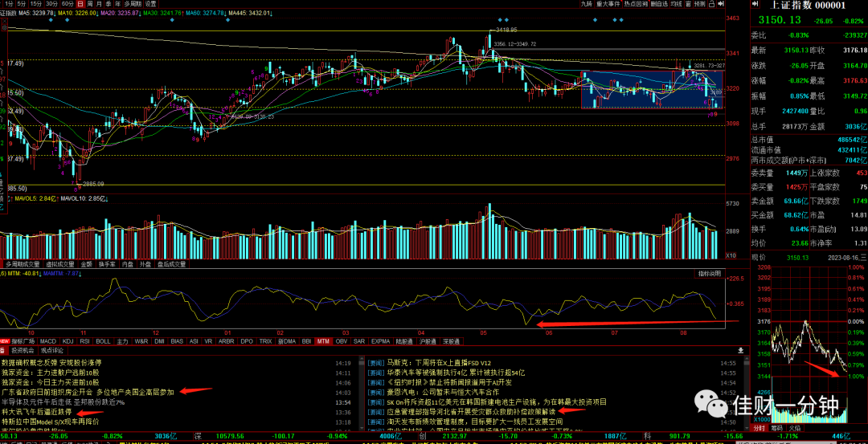Select the 陆股通 indicator tab

[405, 341]
